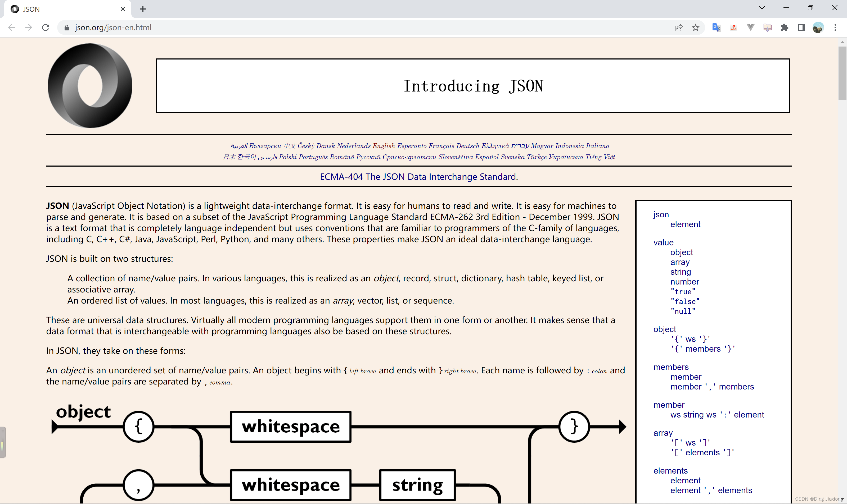This screenshot has height=504, width=847.
Task: Click the vertical scrollbar thumb
Action: (x=842, y=73)
